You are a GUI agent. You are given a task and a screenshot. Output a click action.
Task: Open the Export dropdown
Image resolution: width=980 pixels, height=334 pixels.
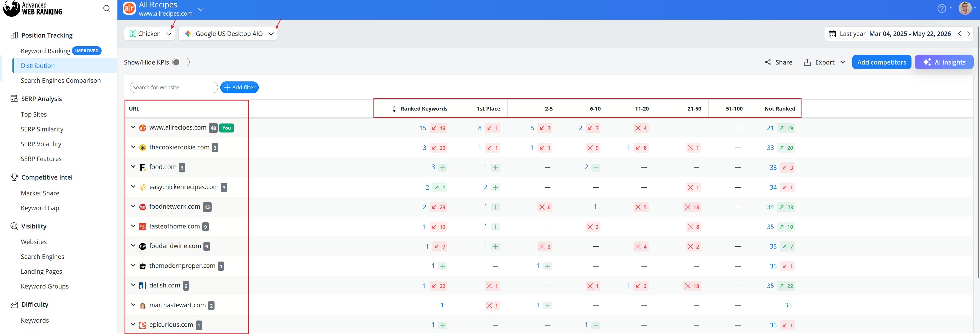pos(824,62)
